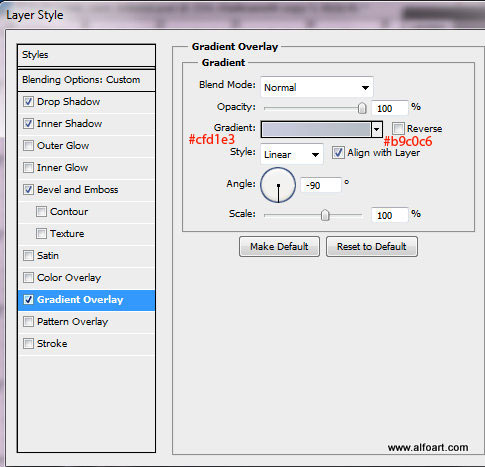Uncheck the Inner Shadow checkbox
The image size is (485, 467).
pos(28,123)
